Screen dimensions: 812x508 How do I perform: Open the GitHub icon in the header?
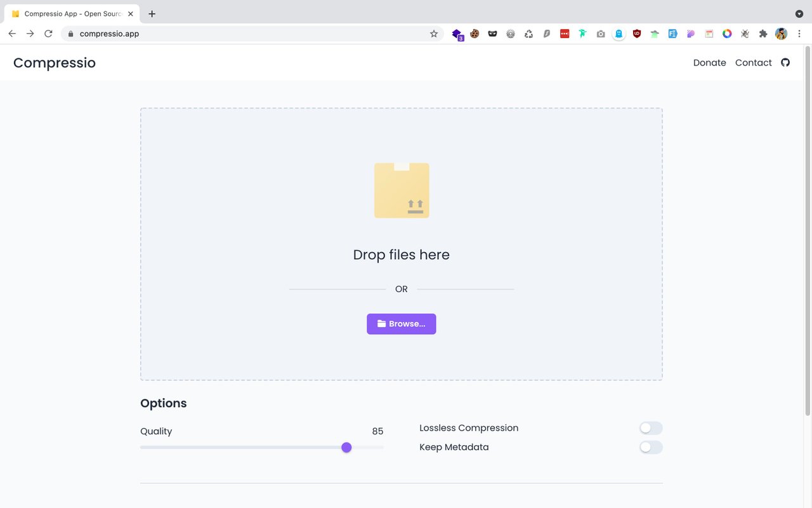click(785, 62)
